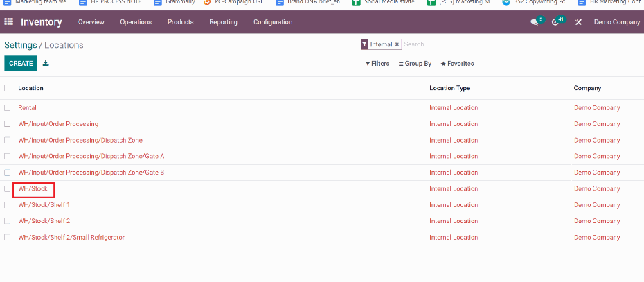Open the Overview menu
This screenshot has height=282, width=644.
click(91, 22)
